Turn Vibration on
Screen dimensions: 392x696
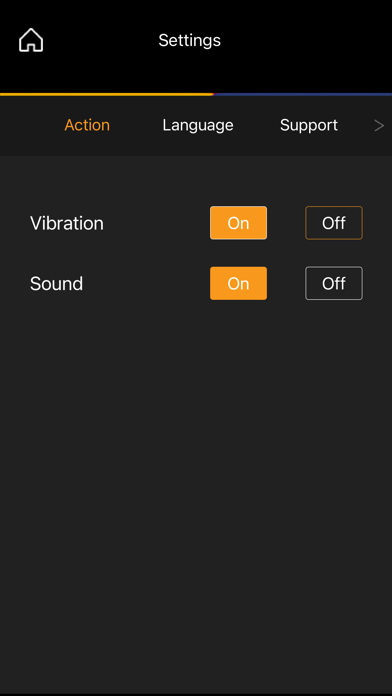(x=238, y=223)
